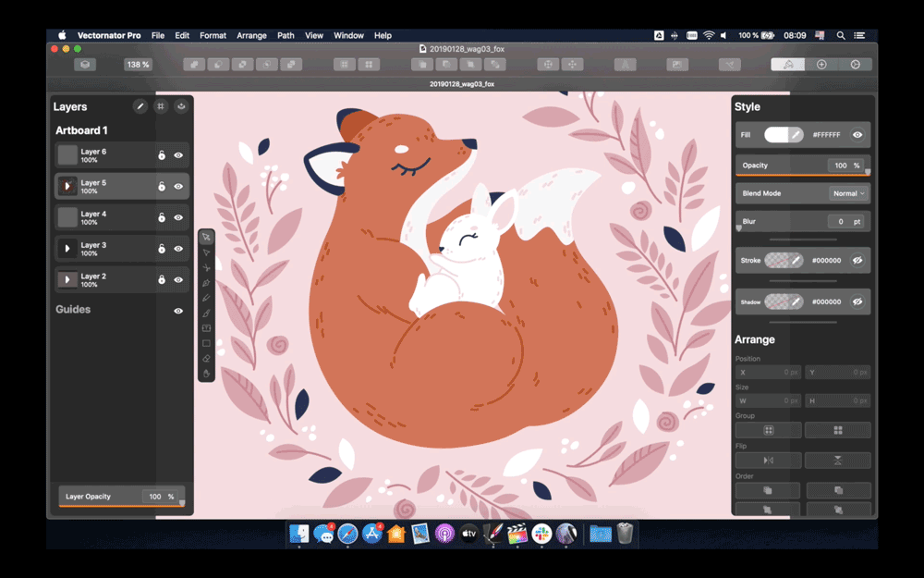The image size is (924, 578).
Task: Click the Blur value field
Action: pos(847,222)
